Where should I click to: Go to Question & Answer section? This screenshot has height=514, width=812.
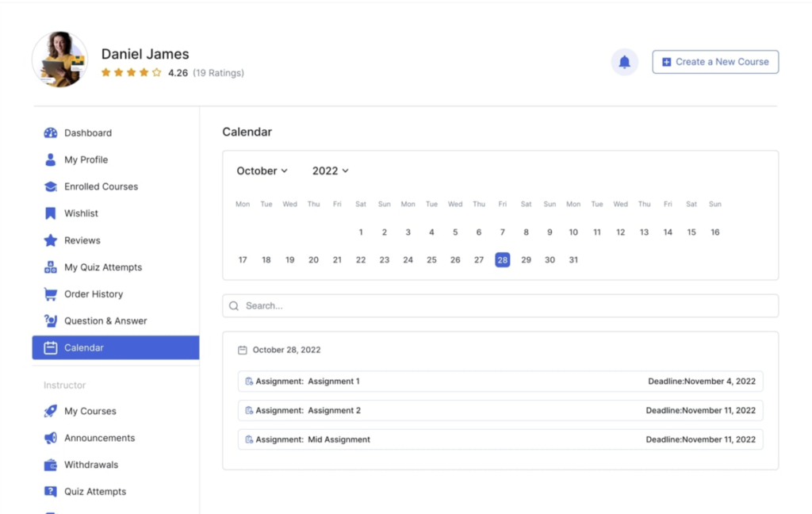105,321
